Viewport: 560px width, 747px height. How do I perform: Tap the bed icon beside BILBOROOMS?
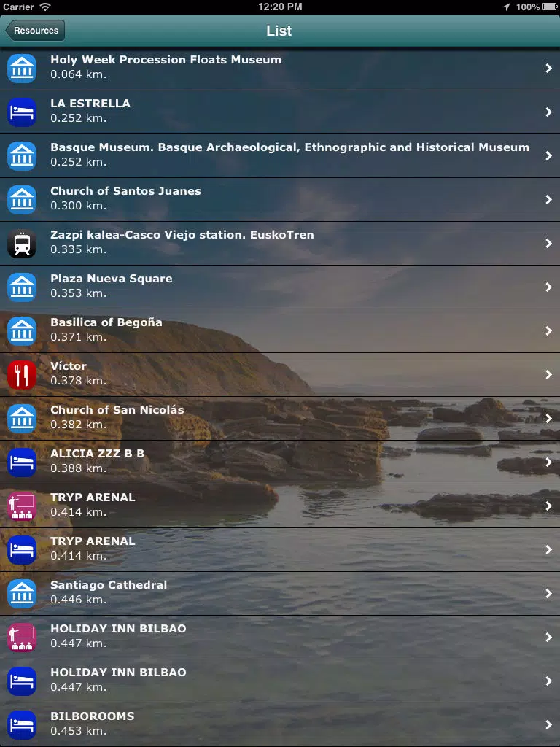pyautogui.click(x=22, y=725)
